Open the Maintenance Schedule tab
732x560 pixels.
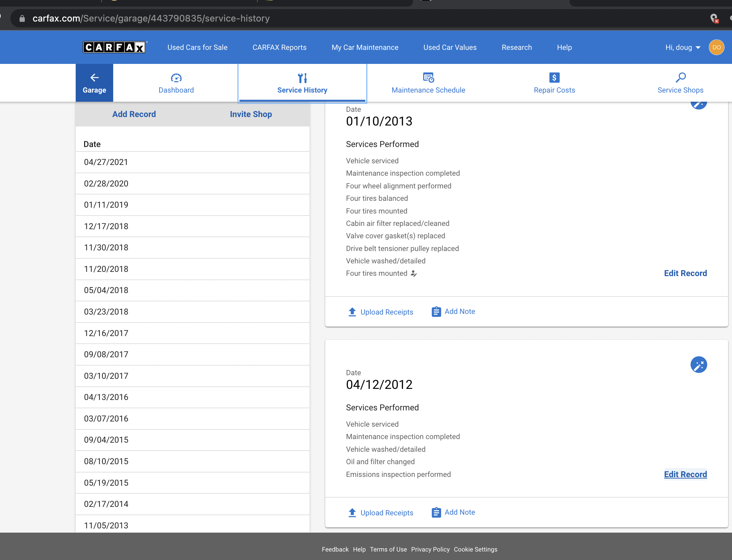click(428, 83)
